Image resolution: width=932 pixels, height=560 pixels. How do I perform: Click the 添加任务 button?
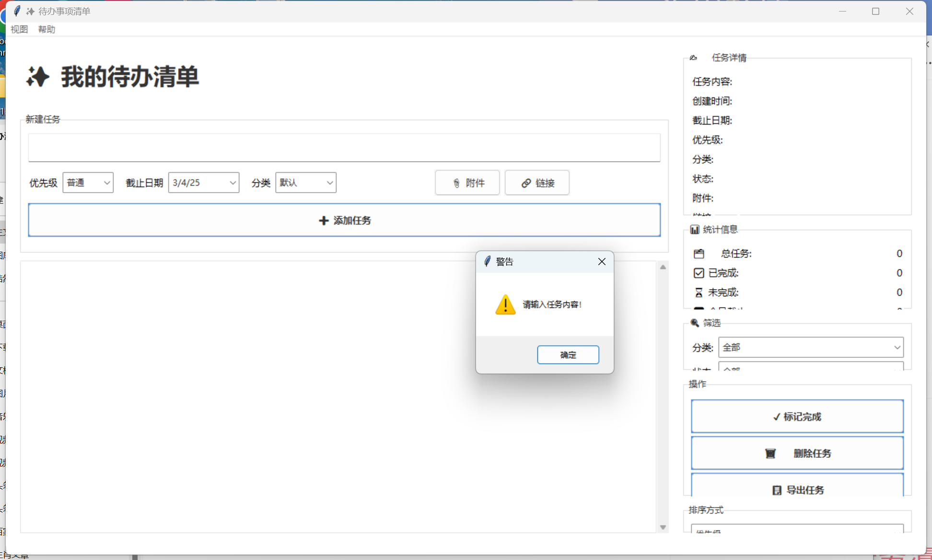pyautogui.click(x=344, y=220)
